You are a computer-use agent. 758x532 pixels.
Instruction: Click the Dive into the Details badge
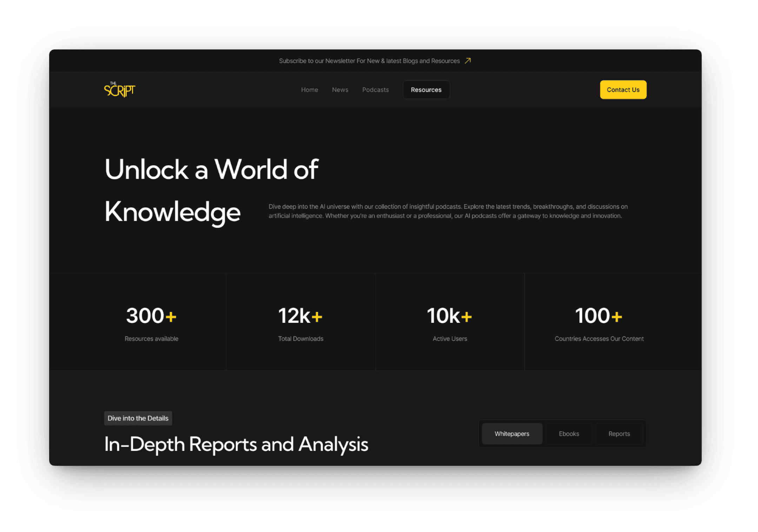138,418
